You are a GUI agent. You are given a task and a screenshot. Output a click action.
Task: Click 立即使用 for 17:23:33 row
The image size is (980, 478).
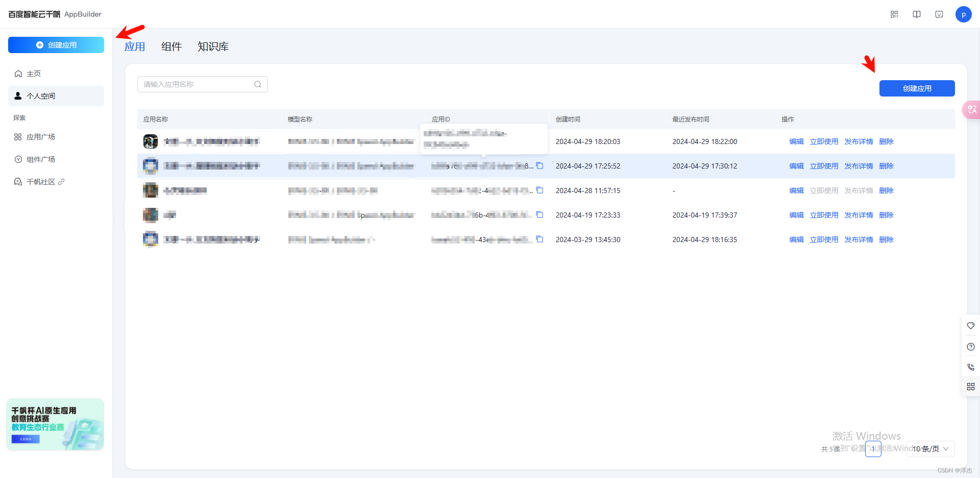point(824,215)
